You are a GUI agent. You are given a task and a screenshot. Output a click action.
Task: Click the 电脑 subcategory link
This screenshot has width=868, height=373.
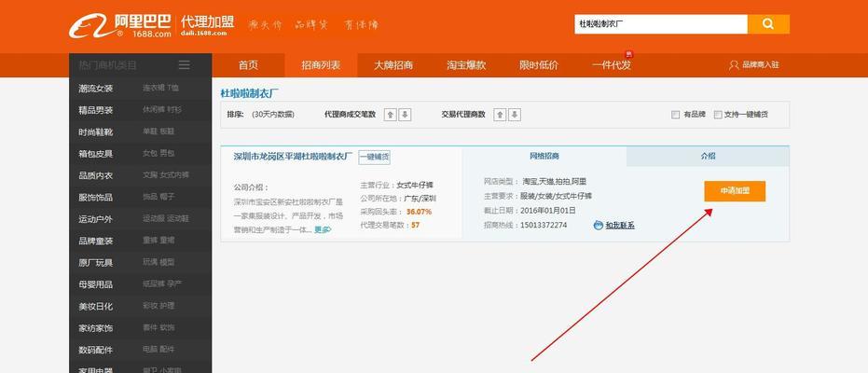(150, 350)
